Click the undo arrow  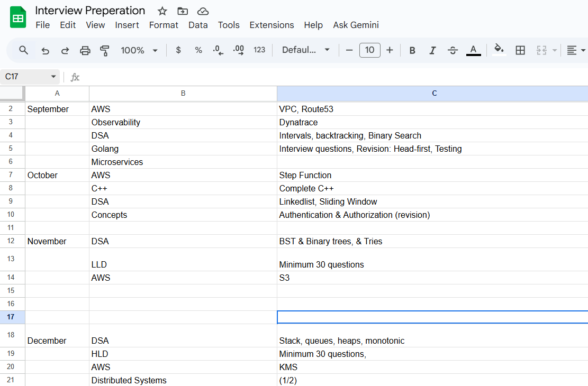point(46,50)
